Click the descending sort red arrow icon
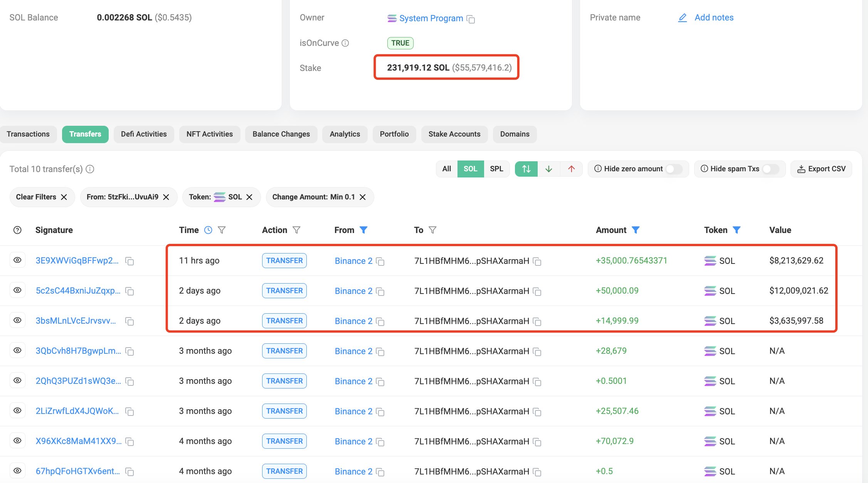 click(571, 169)
